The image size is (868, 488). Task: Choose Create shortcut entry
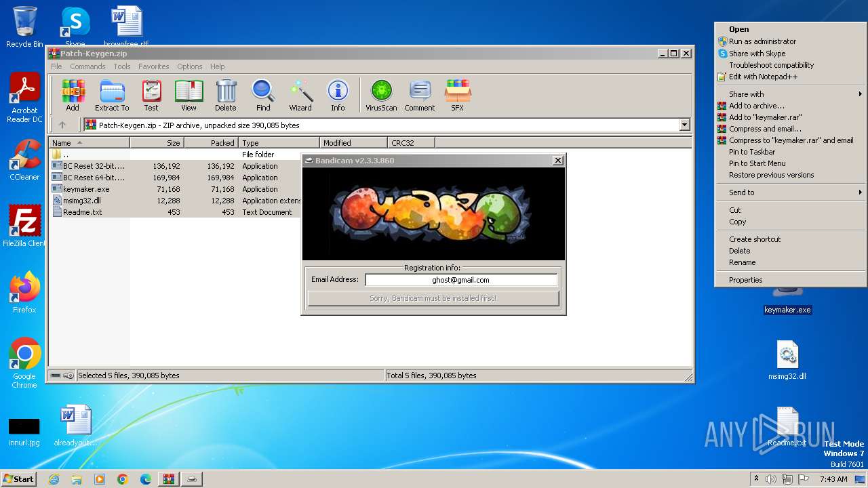(791, 239)
